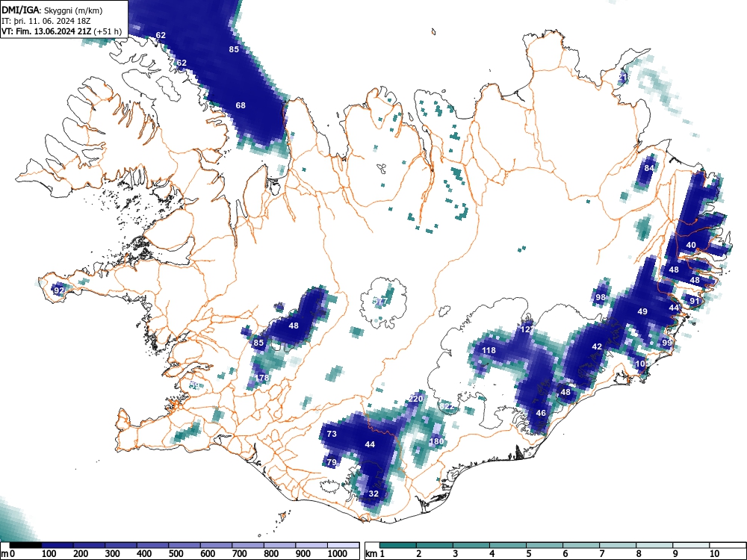
Task: Click the visibility value 40 on the east coast
Action: click(x=691, y=245)
